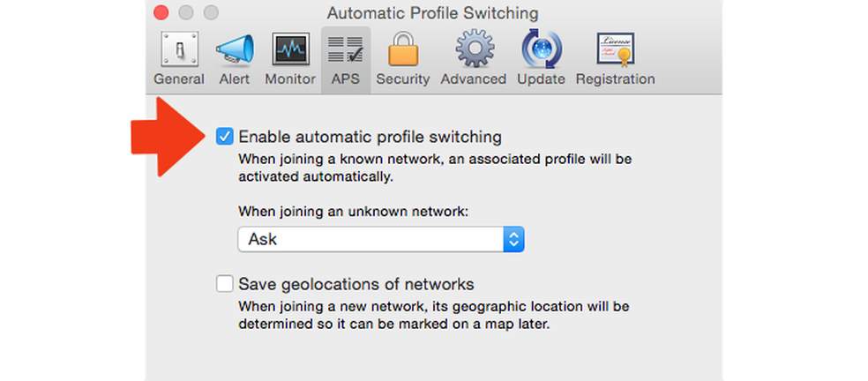Close the window with the red button
The width and height of the screenshot is (868, 381).
[161, 13]
